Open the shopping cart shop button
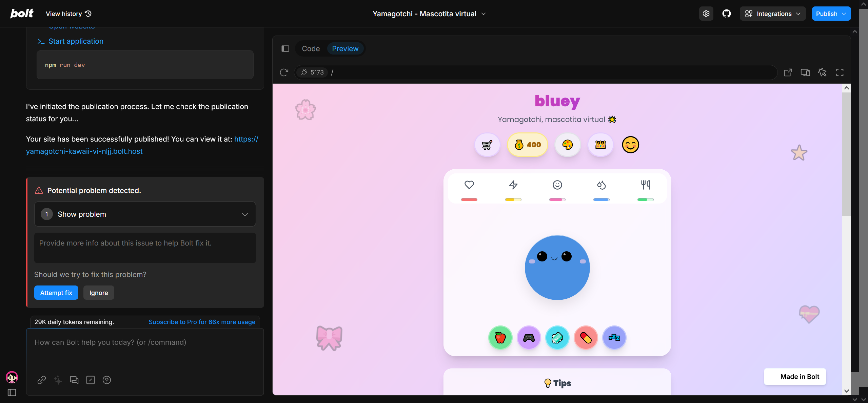 [x=487, y=145]
